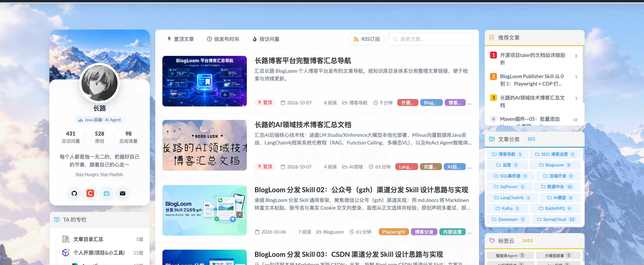Click the 文章目录汇总 column icon
The height and width of the screenshot is (265, 644).
click(66, 239)
